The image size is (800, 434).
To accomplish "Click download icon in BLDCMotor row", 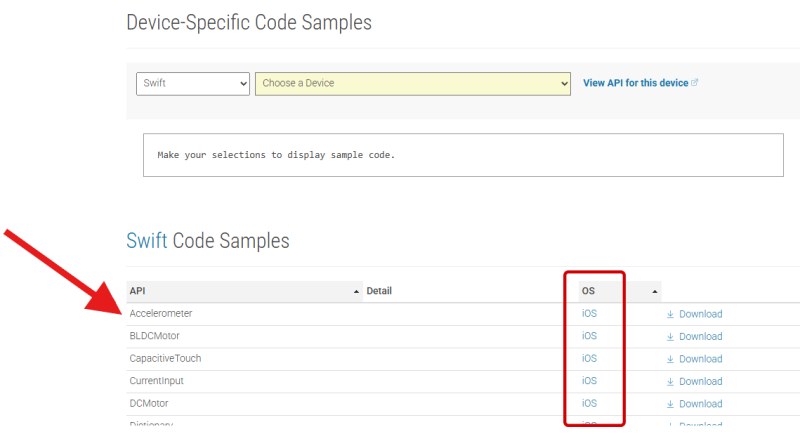I will tap(670, 337).
